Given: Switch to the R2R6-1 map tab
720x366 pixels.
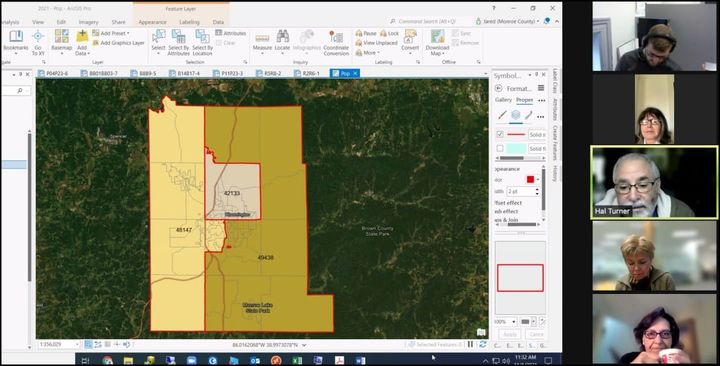Looking at the screenshot, I should point(307,73).
